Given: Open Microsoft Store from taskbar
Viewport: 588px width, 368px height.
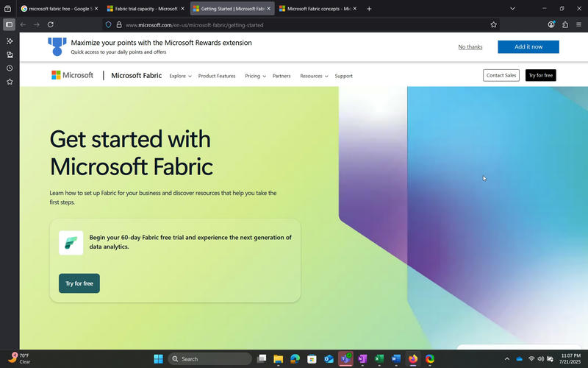Looking at the screenshot, I should click(x=312, y=359).
